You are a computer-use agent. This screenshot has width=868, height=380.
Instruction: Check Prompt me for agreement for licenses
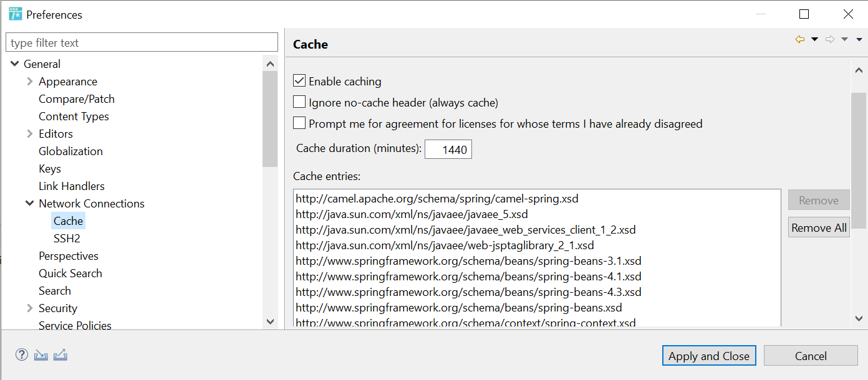tap(299, 123)
